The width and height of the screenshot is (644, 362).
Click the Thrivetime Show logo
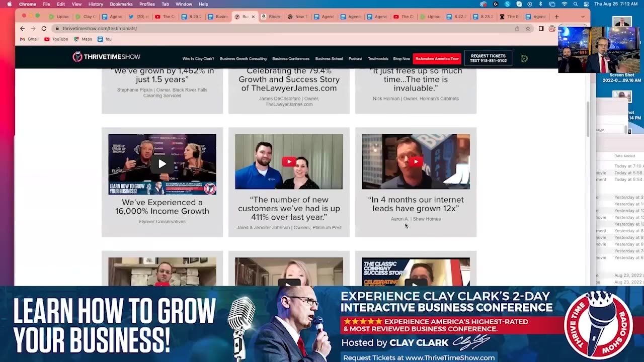click(x=106, y=57)
